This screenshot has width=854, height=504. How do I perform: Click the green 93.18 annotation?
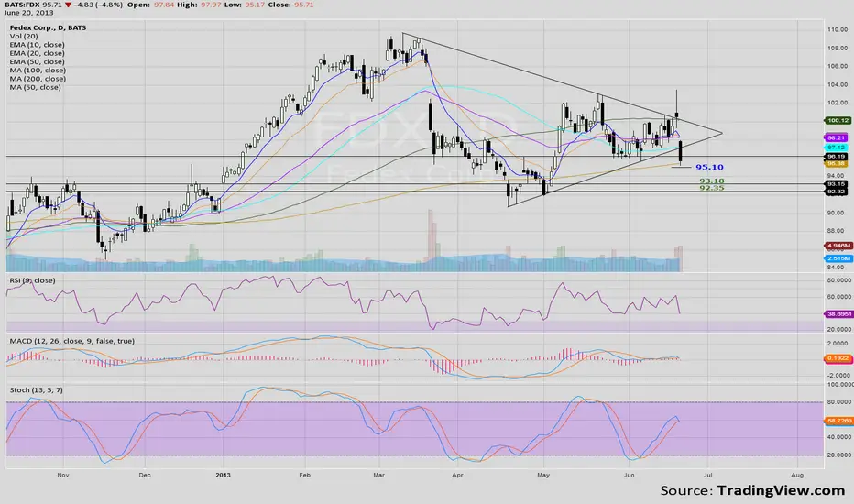coord(712,181)
